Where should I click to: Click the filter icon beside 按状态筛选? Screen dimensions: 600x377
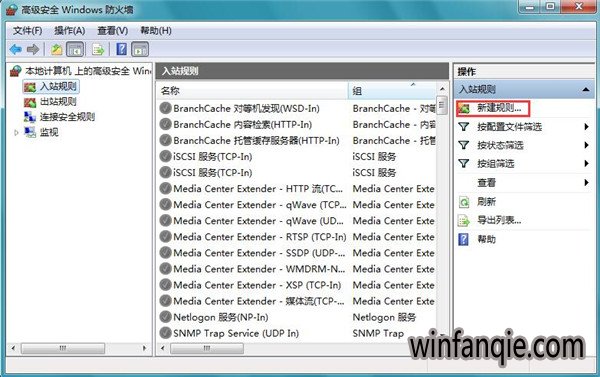(464, 145)
